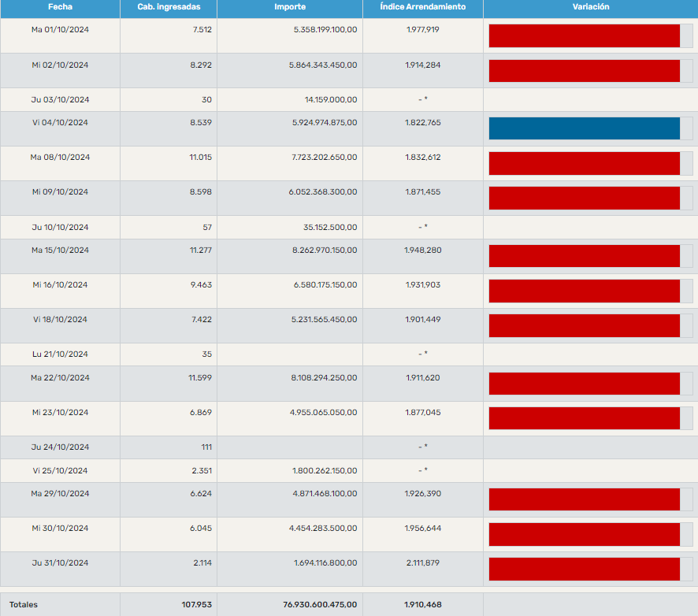Click the index value 2.111,879
The image size is (698, 616).
click(423, 563)
